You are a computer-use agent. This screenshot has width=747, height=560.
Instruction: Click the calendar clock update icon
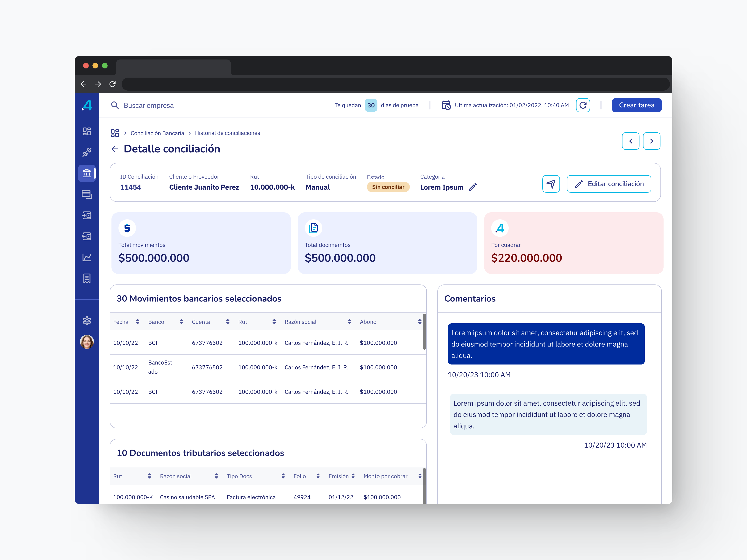coord(446,105)
